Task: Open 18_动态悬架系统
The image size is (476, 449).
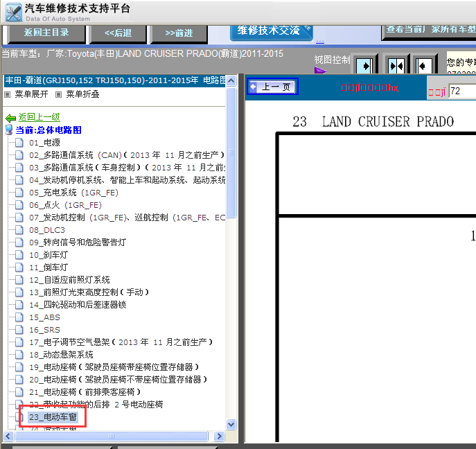Action: click(x=61, y=355)
